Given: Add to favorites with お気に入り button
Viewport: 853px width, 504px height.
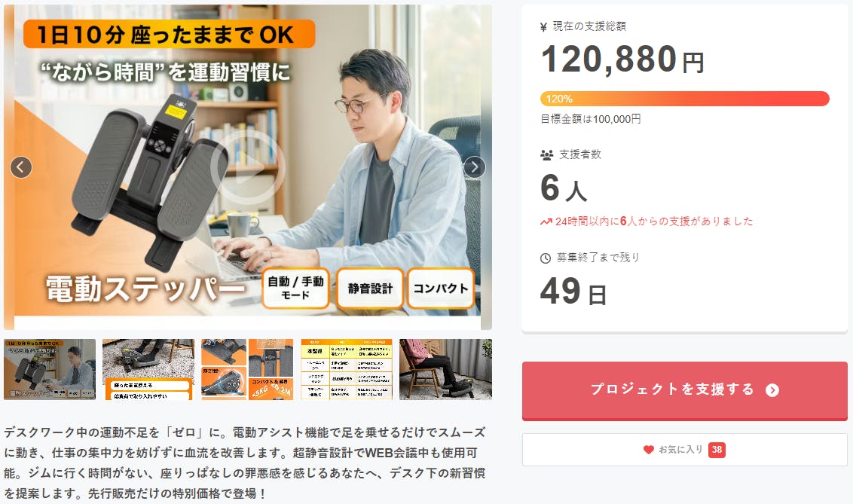Looking at the screenshot, I should [685, 450].
